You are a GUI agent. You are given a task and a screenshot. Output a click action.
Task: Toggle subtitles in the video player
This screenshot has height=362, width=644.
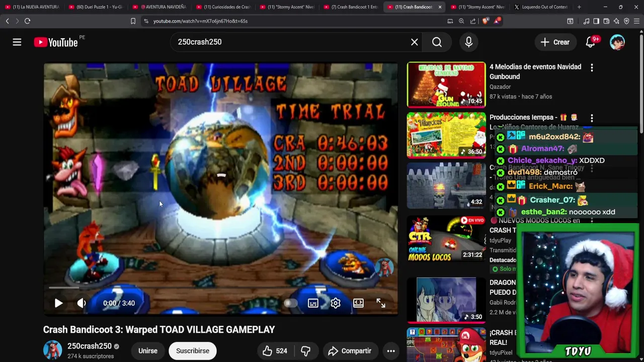click(313, 303)
